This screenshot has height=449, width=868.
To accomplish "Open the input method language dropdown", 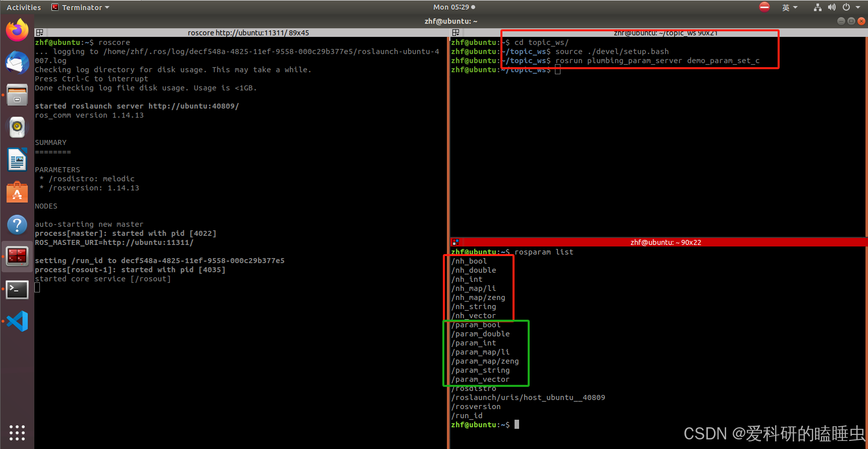I will 790,7.
